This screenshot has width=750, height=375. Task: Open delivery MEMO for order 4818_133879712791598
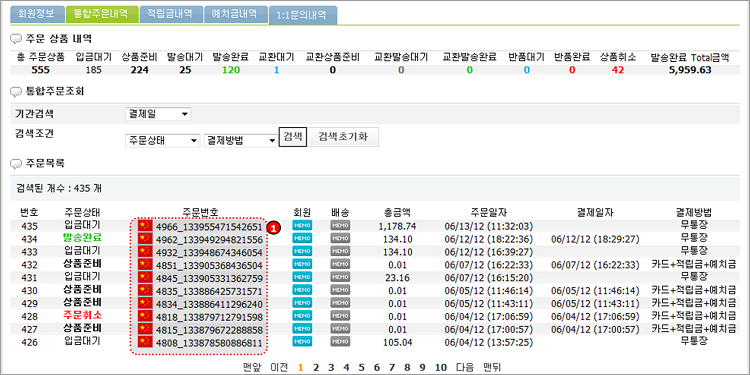340,316
